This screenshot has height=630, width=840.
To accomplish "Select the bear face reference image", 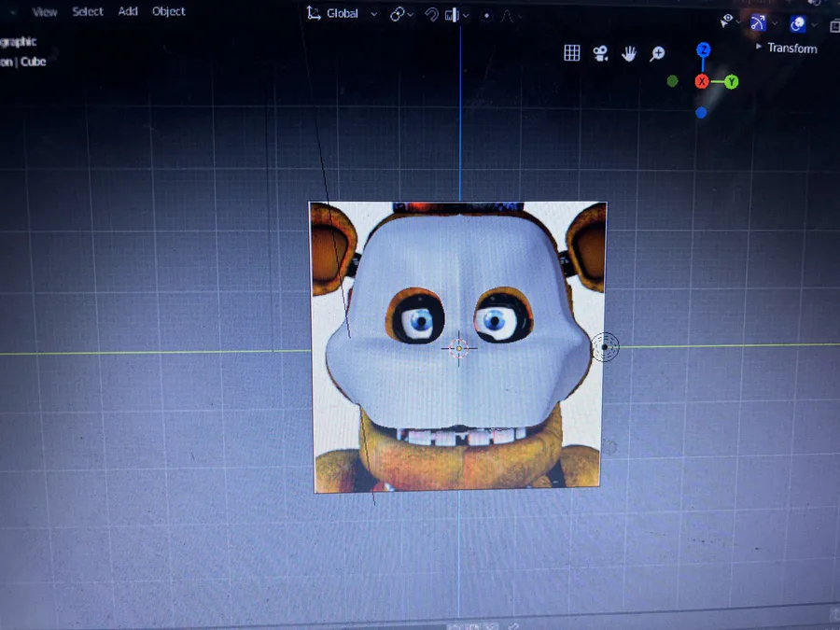I will point(457,346).
